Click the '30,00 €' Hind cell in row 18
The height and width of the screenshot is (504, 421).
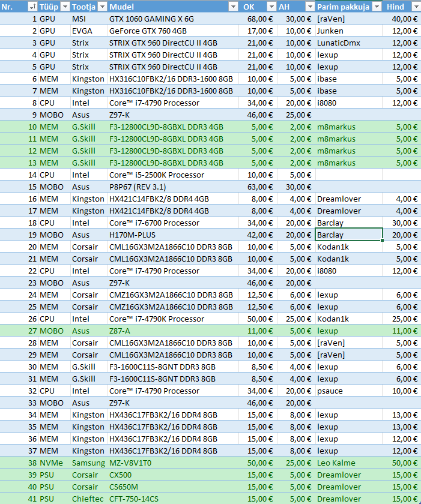point(402,223)
